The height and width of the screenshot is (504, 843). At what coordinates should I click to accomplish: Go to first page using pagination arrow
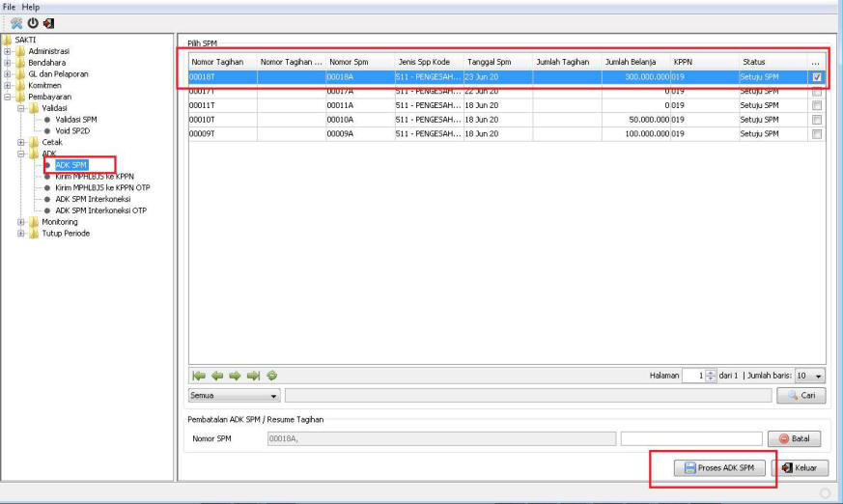click(199, 376)
